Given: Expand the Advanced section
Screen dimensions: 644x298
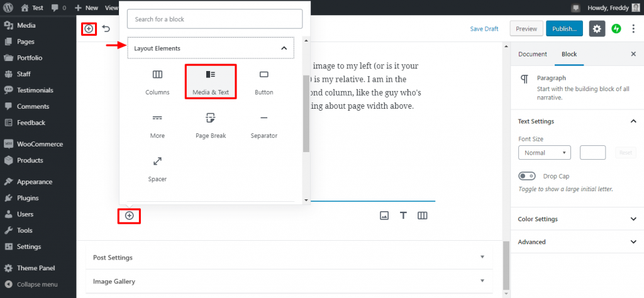Looking at the screenshot, I should pyautogui.click(x=577, y=242).
